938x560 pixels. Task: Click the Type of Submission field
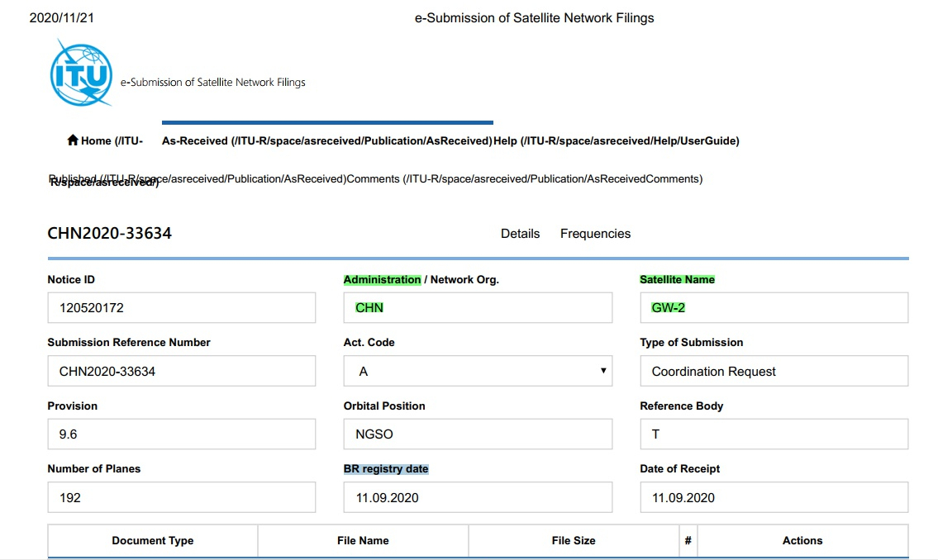click(x=774, y=372)
